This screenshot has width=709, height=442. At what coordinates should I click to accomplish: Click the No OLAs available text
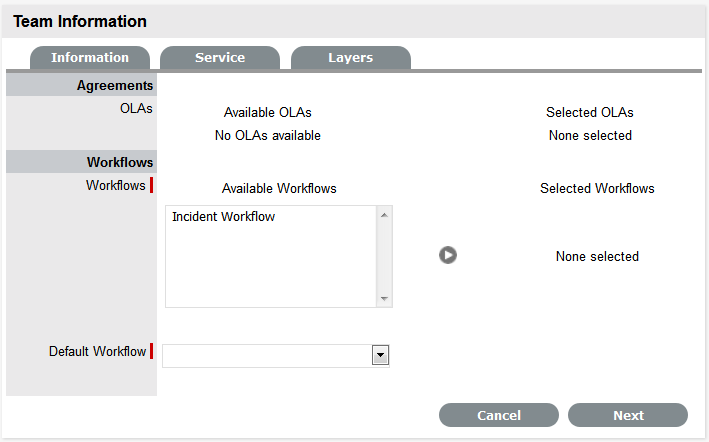268,136
